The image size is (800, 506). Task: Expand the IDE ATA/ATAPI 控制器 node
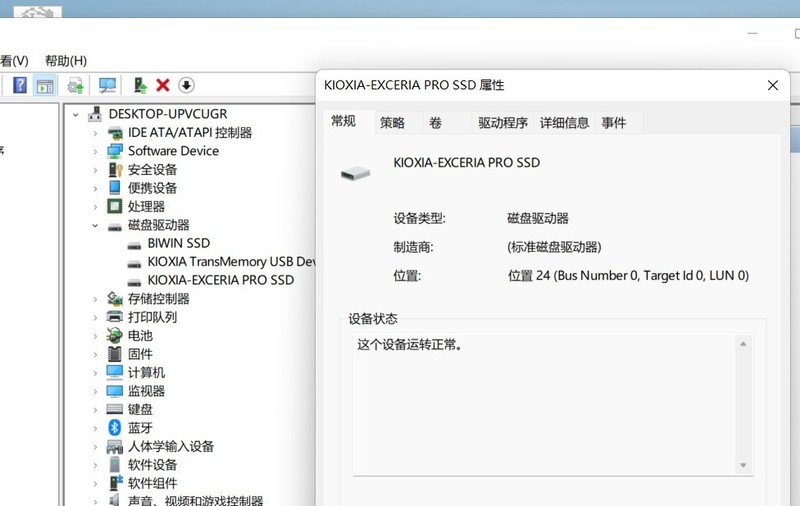point(95,133)
